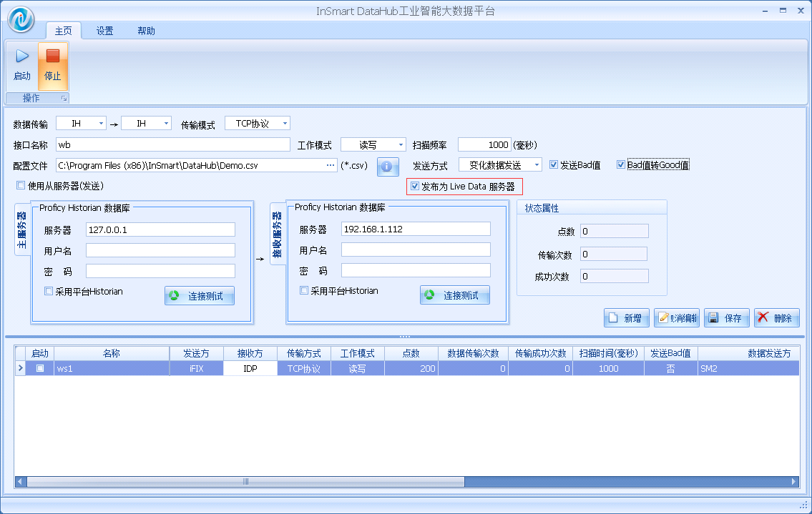The image size is (812, 514).
Task: Click the 点数 status field
Action: tap(614, 231)
